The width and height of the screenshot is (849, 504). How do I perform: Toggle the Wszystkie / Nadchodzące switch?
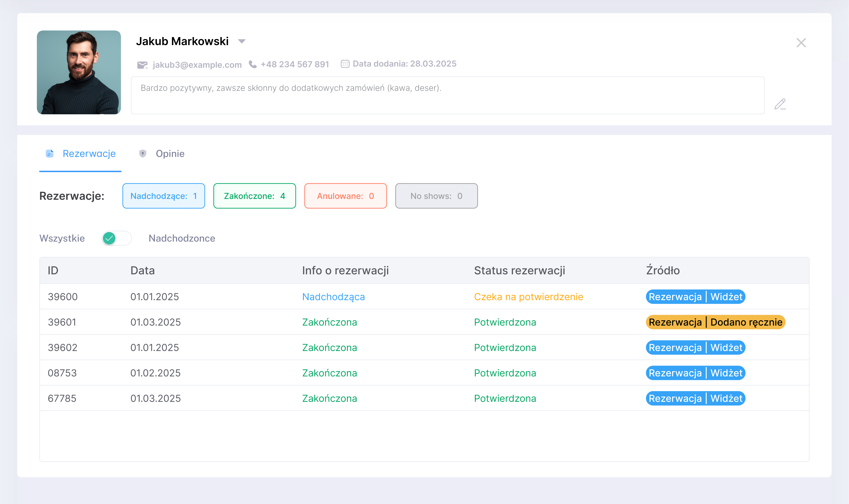[117, 238]
